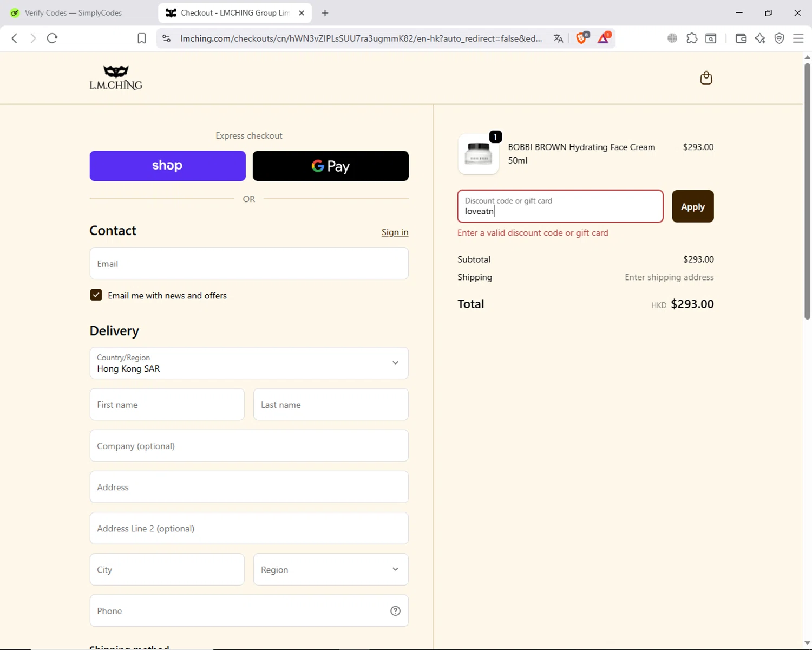The width and height of the screenshot is (812, 650).
Task: Open Brave Wallet icon
Action: point(741,38)
